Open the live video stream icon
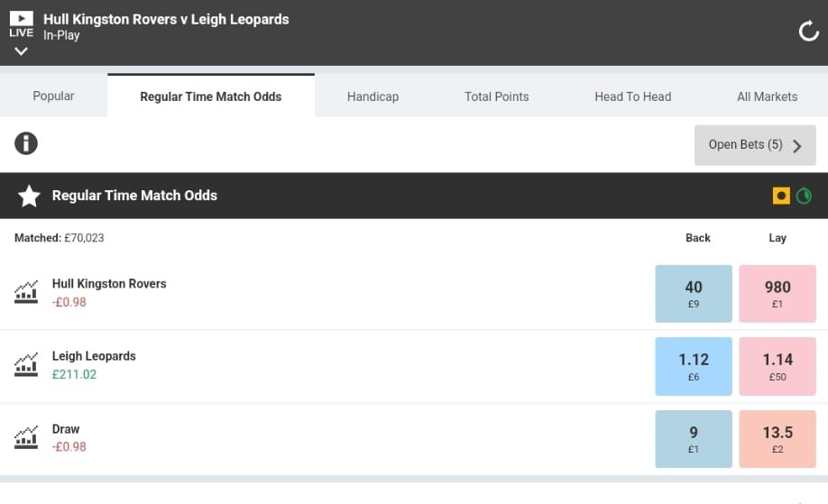The width and height of the screenshot is (828, 504). click(21, 18)
